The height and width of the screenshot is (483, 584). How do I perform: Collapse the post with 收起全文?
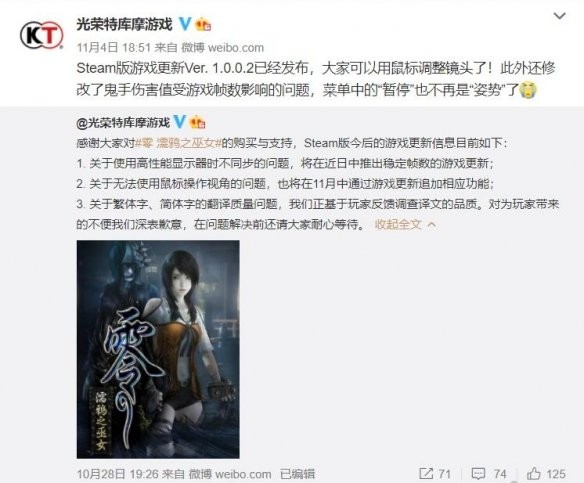tap(398, 224)
